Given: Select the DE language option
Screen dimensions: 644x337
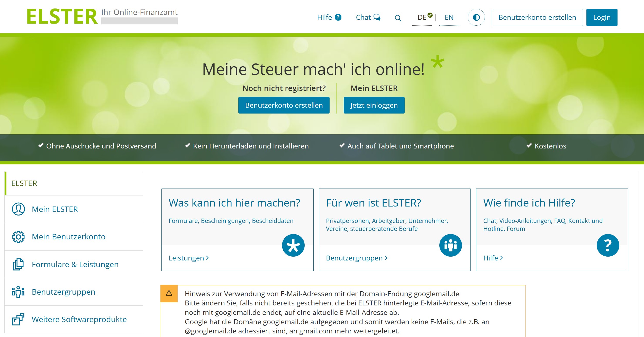Looking at the screenshot, I should point(422,17).
